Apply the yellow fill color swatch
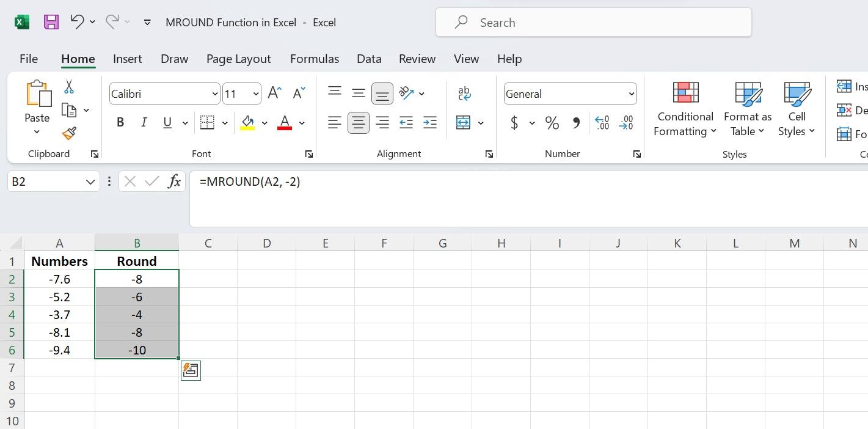Viewport: 868px width, 429px height. coord(247,123)
